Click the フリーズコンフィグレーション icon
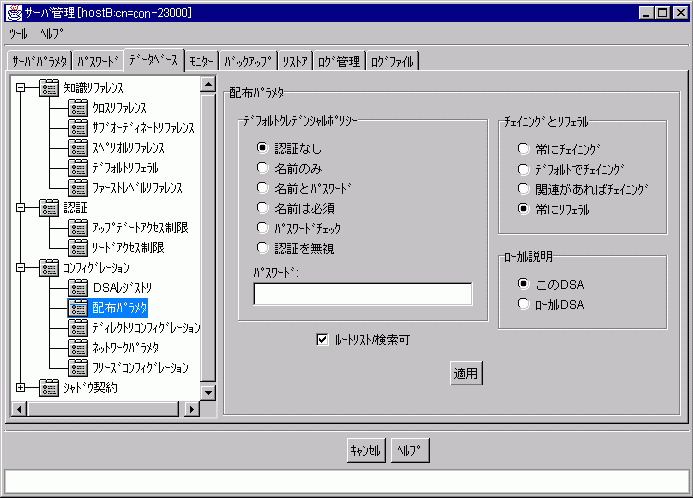 pos(78,368)
